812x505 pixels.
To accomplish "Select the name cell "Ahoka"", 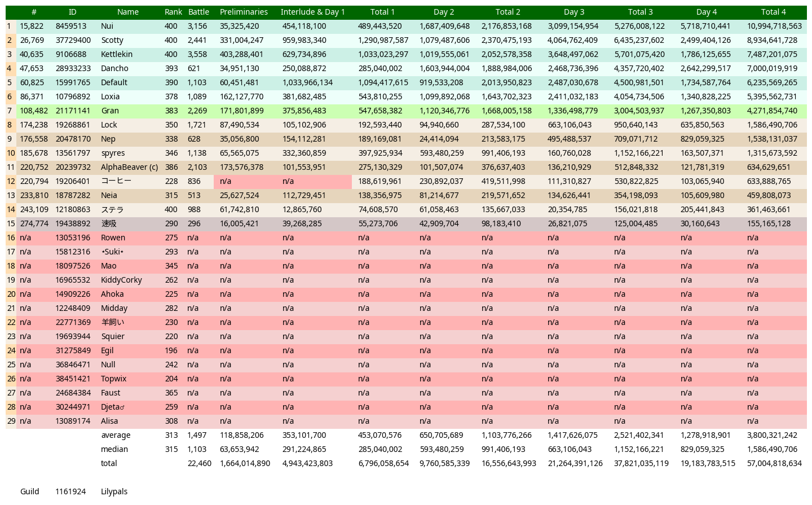I will coord(112,294).
